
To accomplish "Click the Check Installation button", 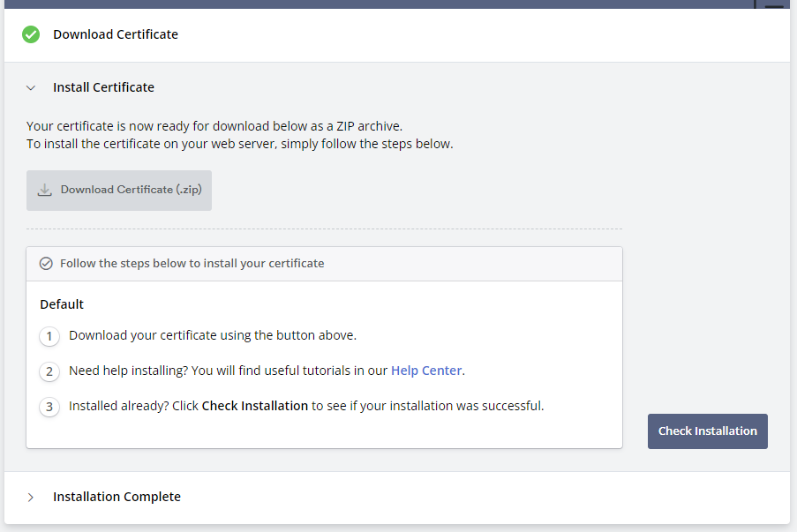I will (x=708, y=431).
